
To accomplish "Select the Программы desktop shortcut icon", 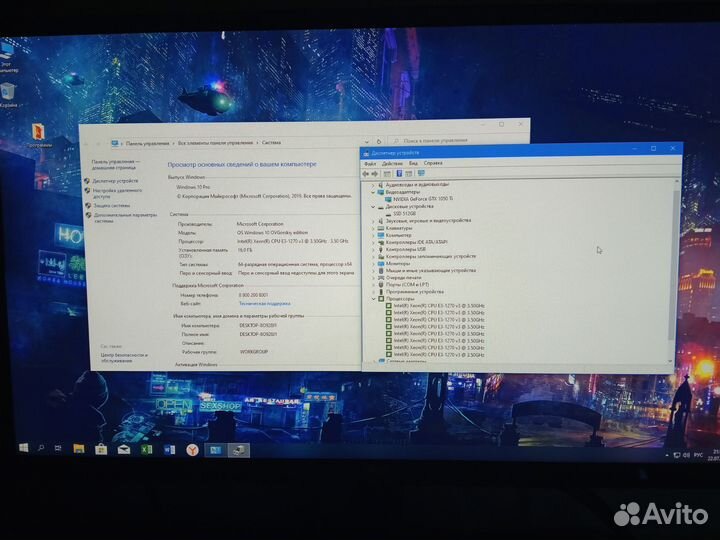I will [39, 135].
